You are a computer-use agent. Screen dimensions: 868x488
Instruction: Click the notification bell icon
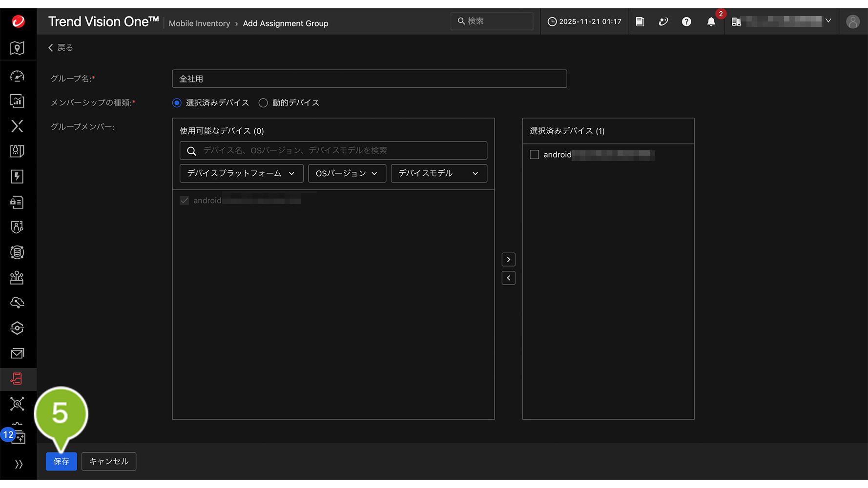tap(711, 22)
